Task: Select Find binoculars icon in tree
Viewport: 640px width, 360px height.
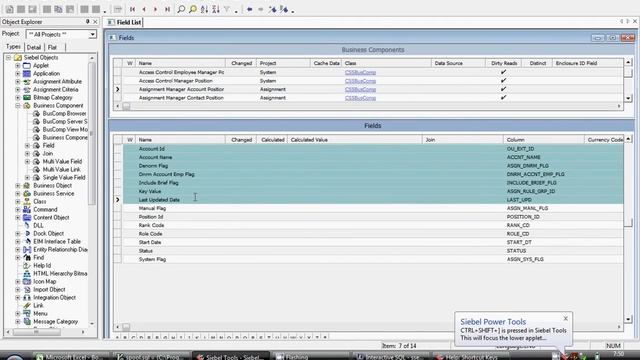Action: click(27, 258)
